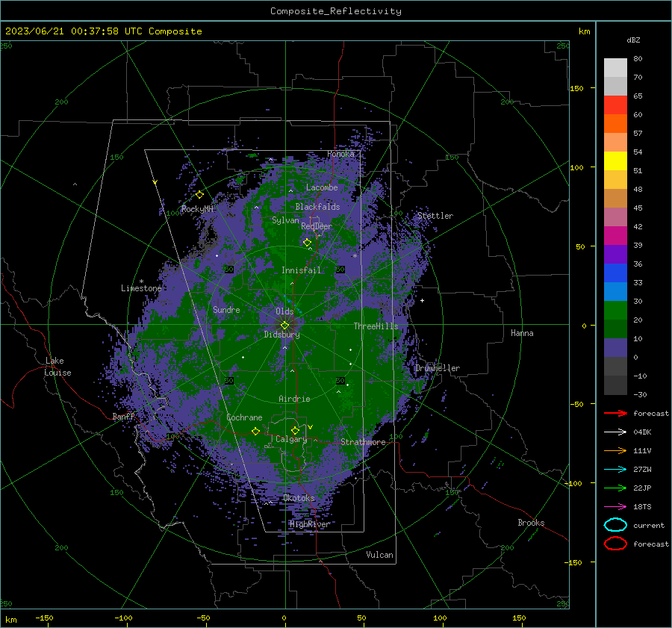Pick the bright green 30-20 dBZ swatch

pyautogui.click(x=615, y=310)
